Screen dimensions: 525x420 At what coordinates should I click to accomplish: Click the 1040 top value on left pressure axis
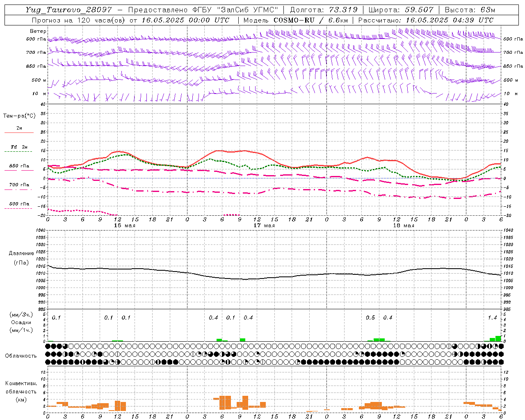[x=40, y=231]
